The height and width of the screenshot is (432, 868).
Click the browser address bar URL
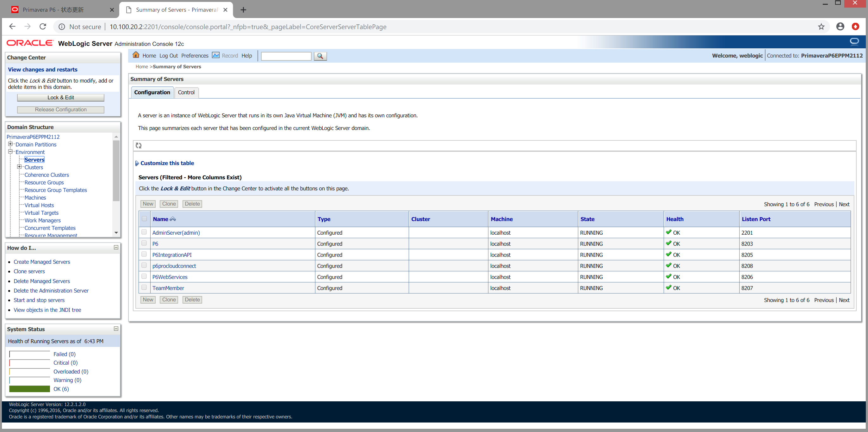248,27
